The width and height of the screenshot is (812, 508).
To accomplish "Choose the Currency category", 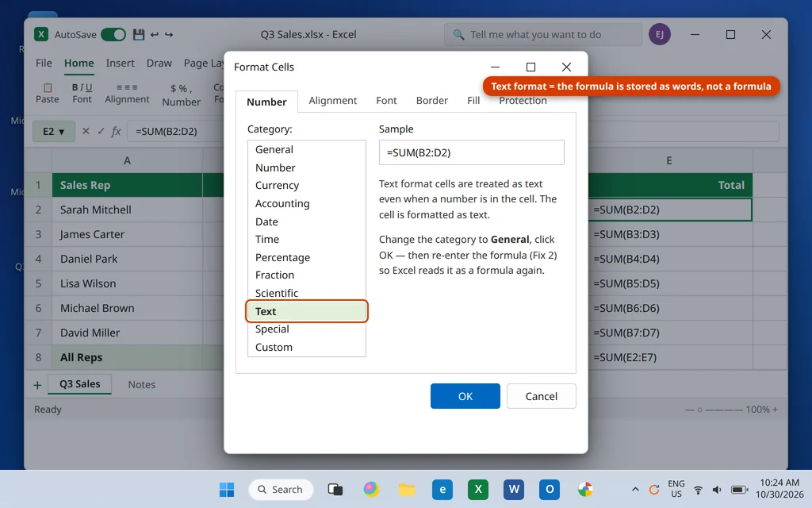I will pos(307,185).
